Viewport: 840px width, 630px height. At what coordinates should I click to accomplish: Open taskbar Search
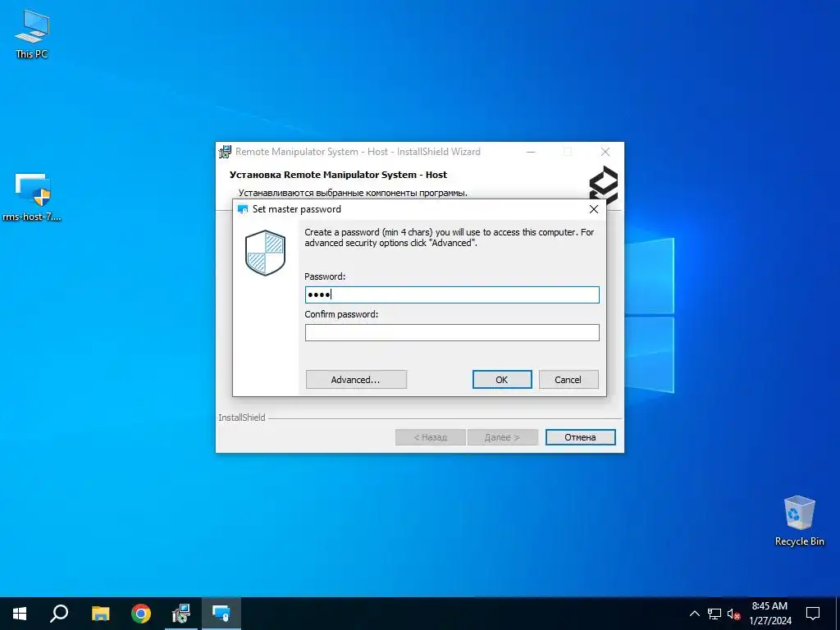tap(59, 614)
